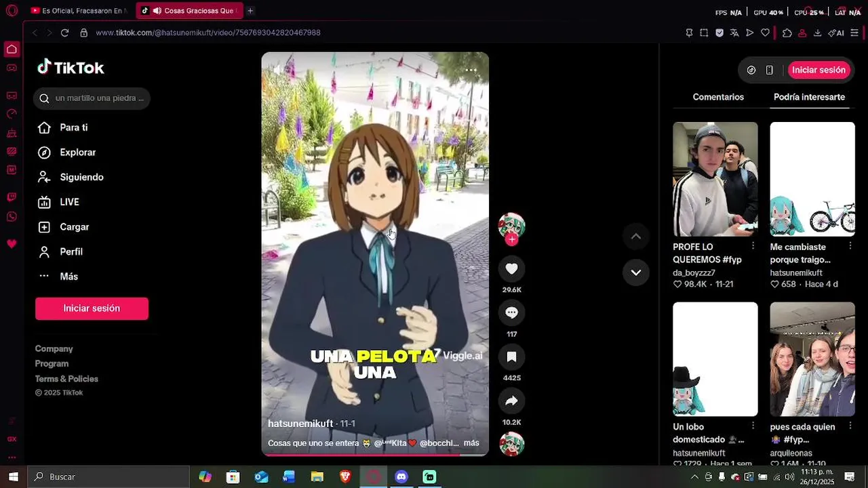This screenshot has height=488, width=868.
Task: Bookmark the video with 4425 saves
Action: tap(511, 357)
